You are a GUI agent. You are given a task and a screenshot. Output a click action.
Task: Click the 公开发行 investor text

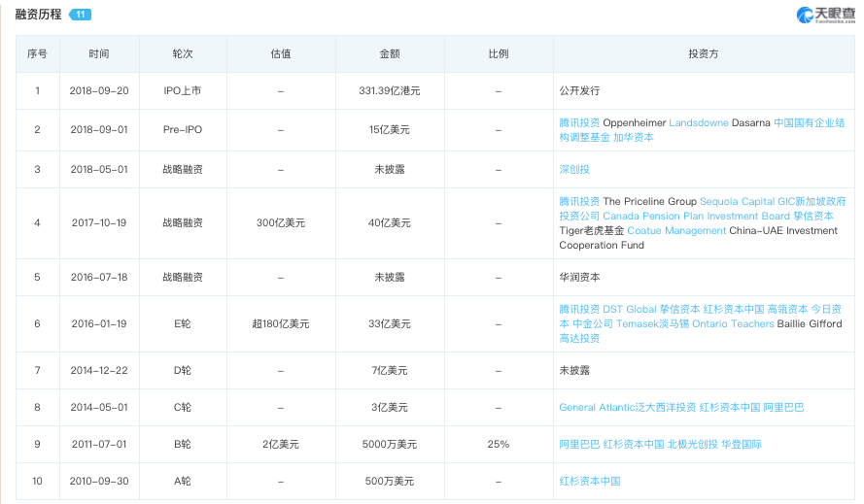579,90
